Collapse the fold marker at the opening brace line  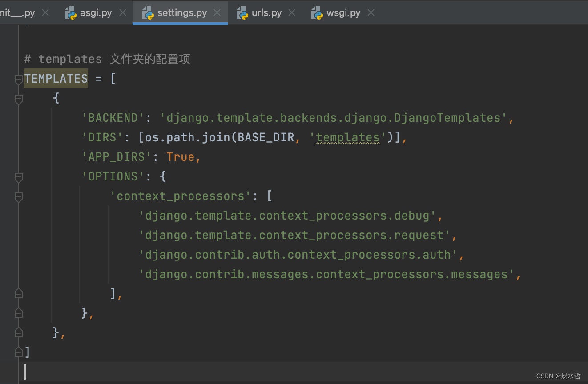point(19,100)
